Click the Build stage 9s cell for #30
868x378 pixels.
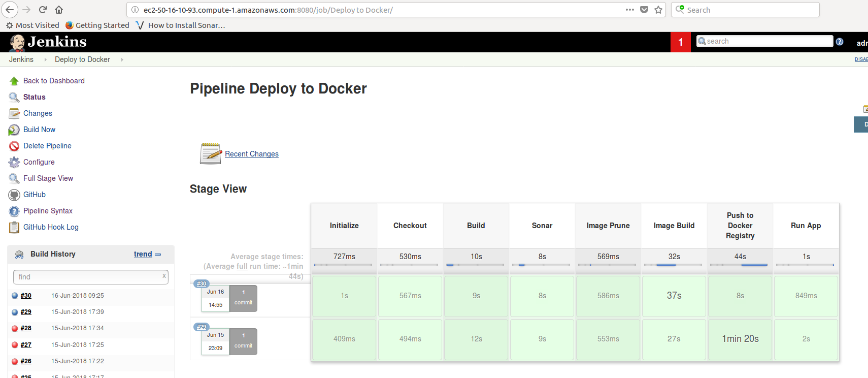click(476, 296)
